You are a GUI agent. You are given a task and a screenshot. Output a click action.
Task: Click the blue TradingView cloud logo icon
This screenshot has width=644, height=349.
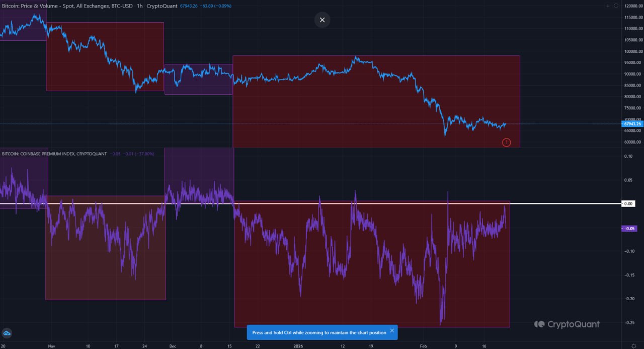point(7,333)
